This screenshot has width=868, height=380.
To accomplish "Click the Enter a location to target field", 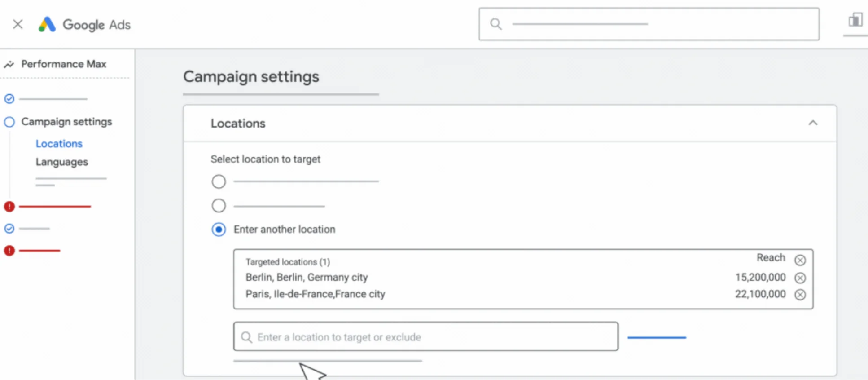I will [425, 337].
